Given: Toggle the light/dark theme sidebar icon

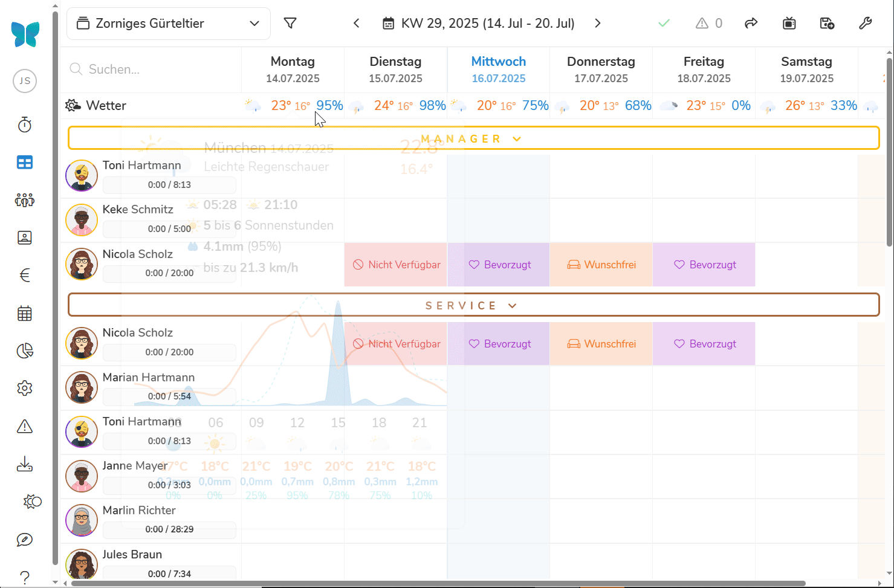Looking at the screenshot, I should (32, 502).
